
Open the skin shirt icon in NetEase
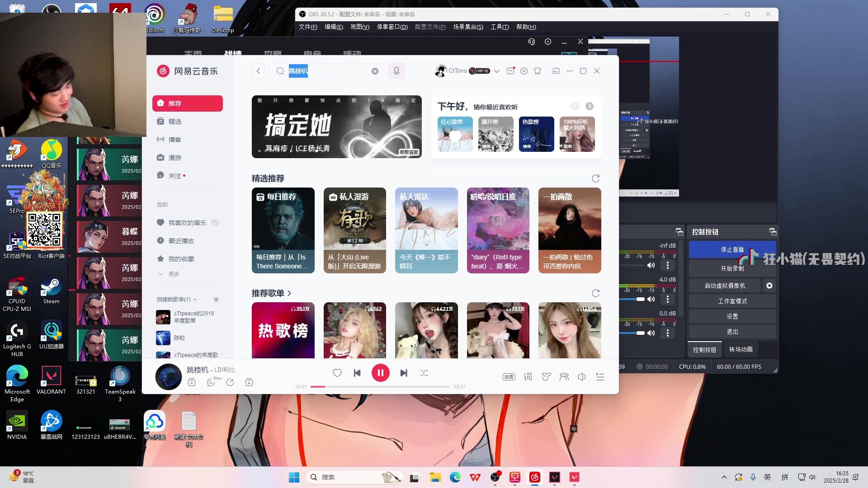click(538, 71)
